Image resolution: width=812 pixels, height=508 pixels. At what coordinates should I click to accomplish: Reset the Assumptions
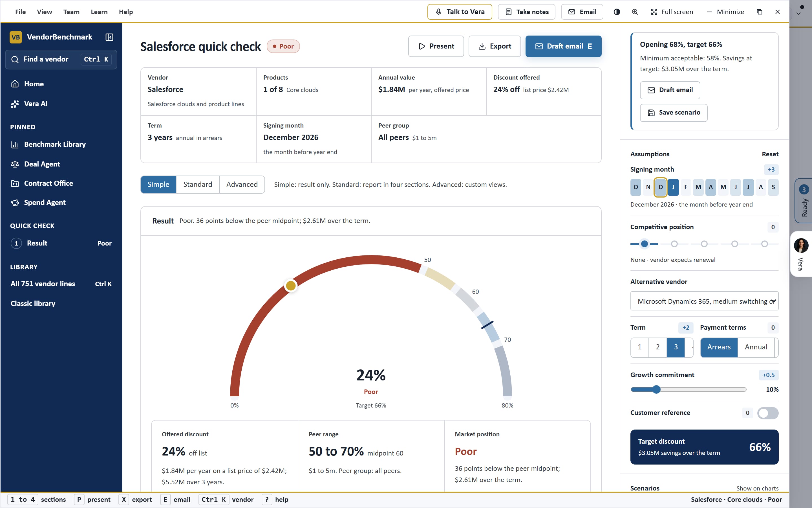point(770,154)
